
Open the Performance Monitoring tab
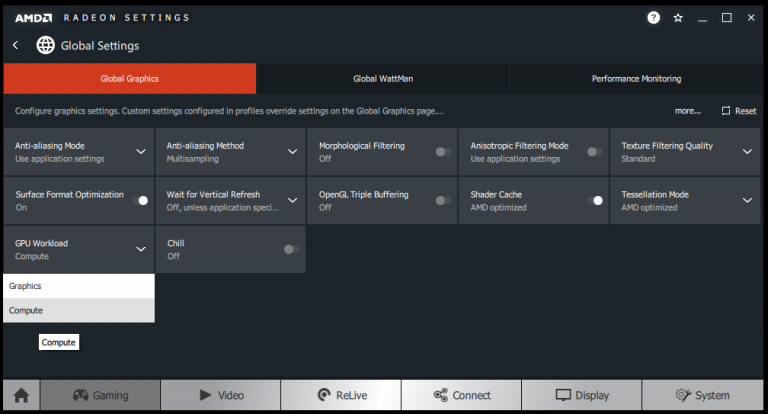(x=636, y=78)
